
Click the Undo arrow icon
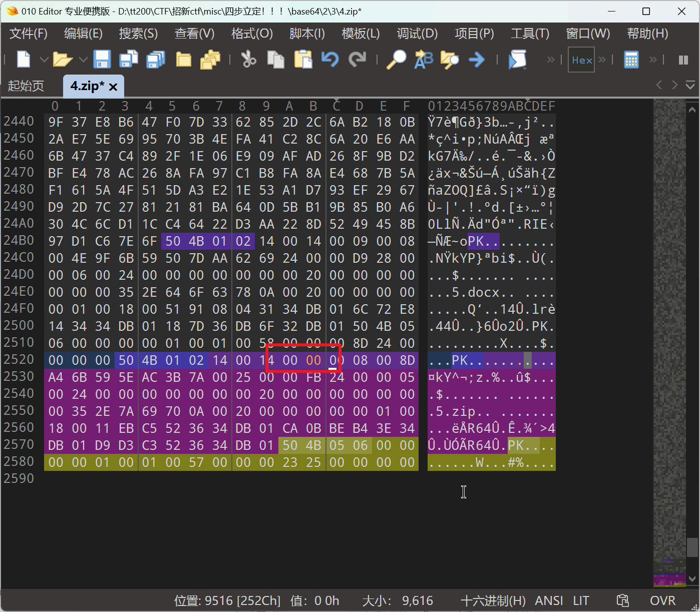[330, 60]
